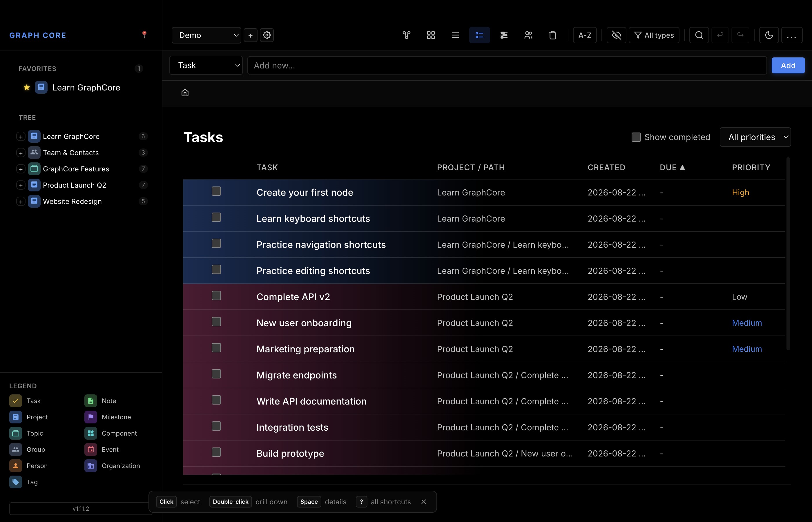Click the red pin icon in sidebar header
Screen dimensions: 812x522
(x=144, y=35)
